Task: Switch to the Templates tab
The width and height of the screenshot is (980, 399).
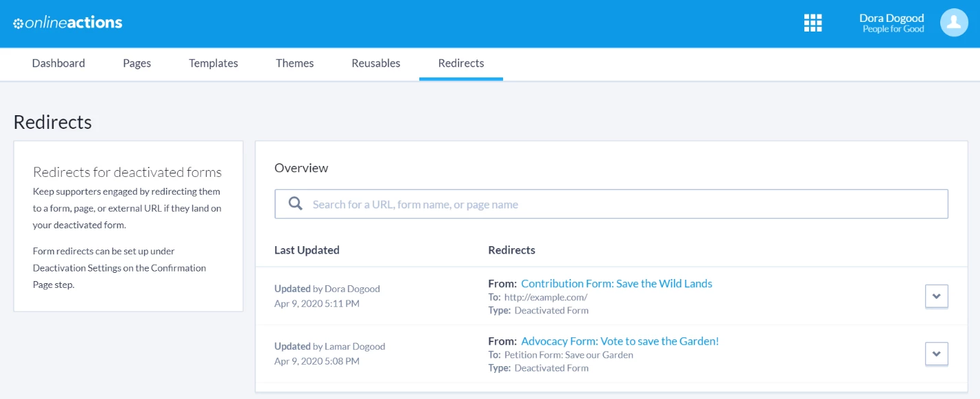Action: pyautogui.click(x=213, y=63)
